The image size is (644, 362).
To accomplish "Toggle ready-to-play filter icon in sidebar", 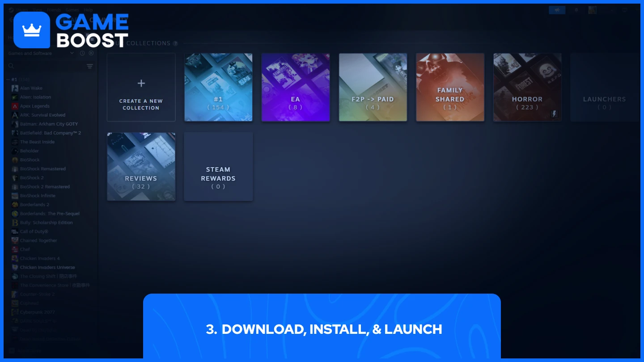I will pos(91,53).
